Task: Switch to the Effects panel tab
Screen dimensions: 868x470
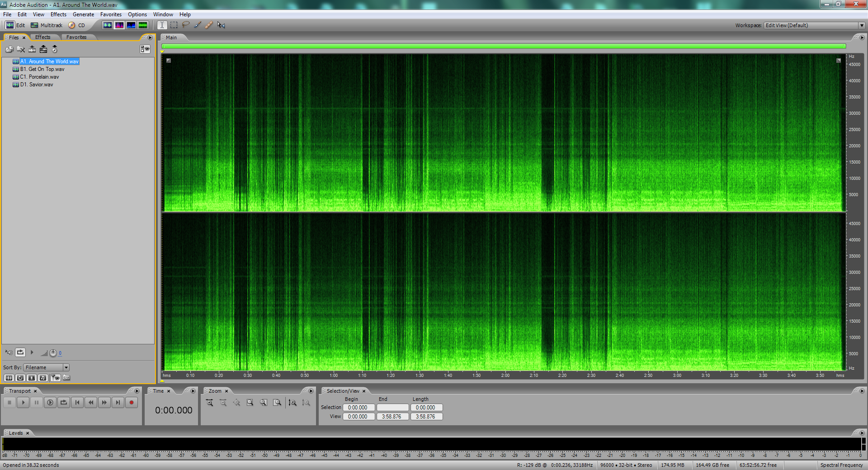Action: coord(43,37)
